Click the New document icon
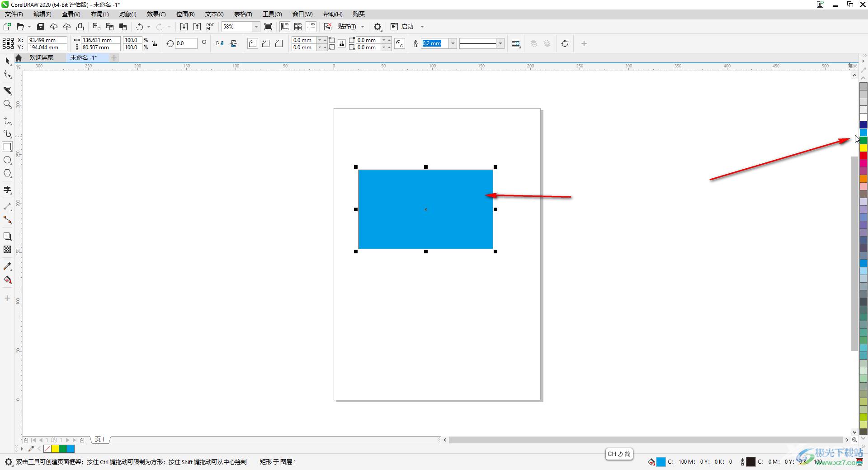Screen dimensions: 868x470 7,27
